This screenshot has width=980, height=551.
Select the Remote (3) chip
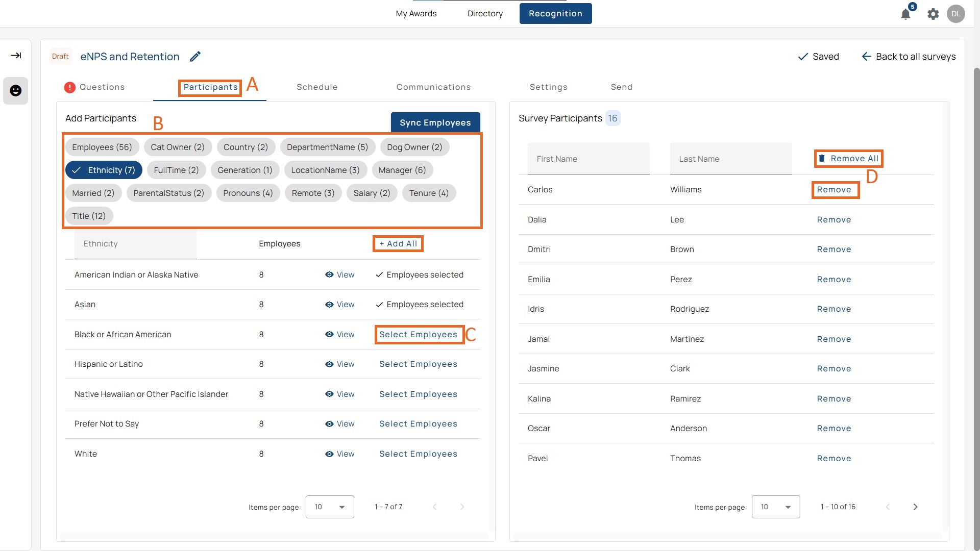[x=313, y=193]
